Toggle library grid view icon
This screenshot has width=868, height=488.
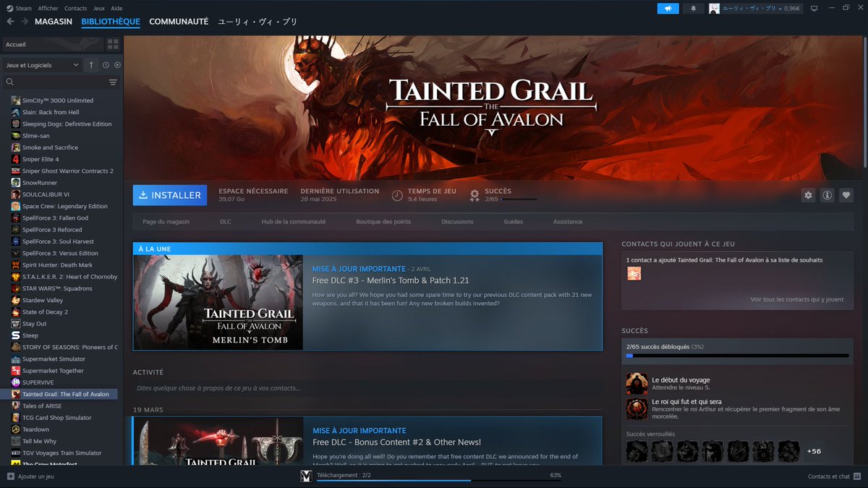click(113, 45)
